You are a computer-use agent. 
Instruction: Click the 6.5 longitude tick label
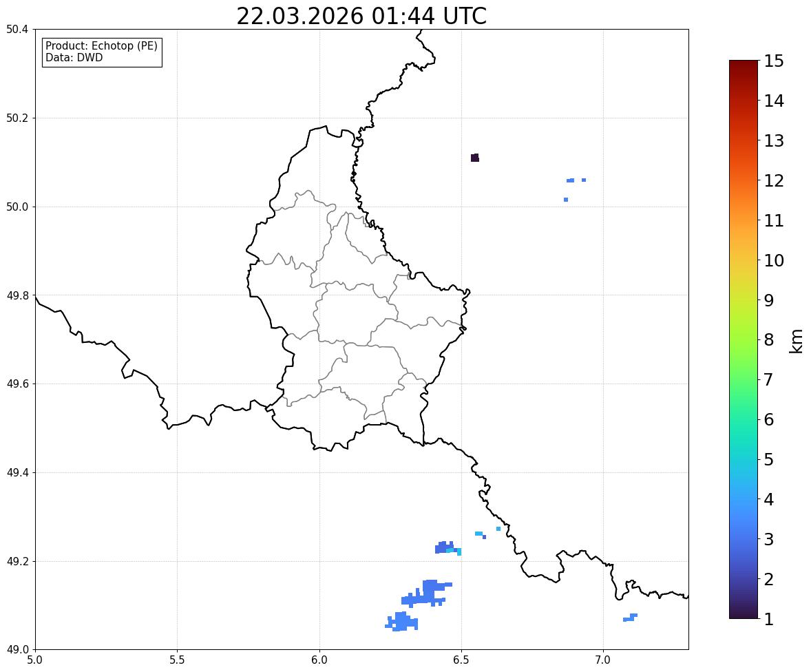pos(461,660)
